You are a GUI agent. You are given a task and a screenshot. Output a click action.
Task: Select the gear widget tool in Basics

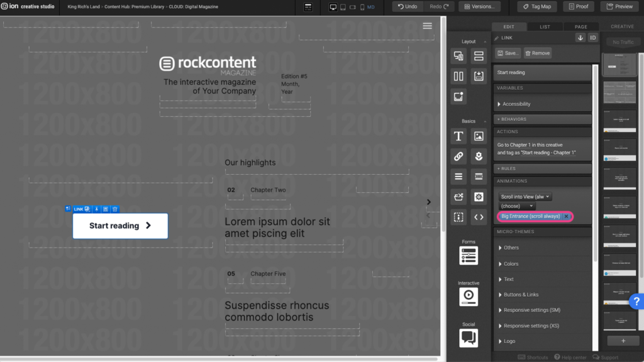point(479,197)
